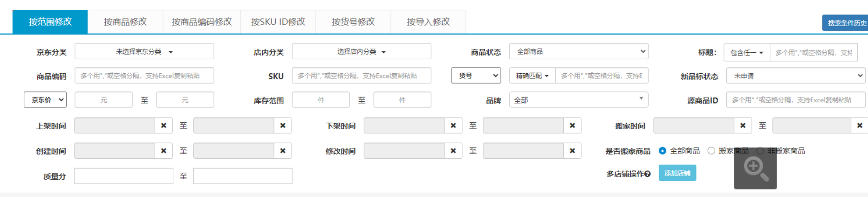Image resolution: width=868 pixels, height=197 pixels.
Task: Open the 京东分类 category dropdown
Action: point(144,52)
